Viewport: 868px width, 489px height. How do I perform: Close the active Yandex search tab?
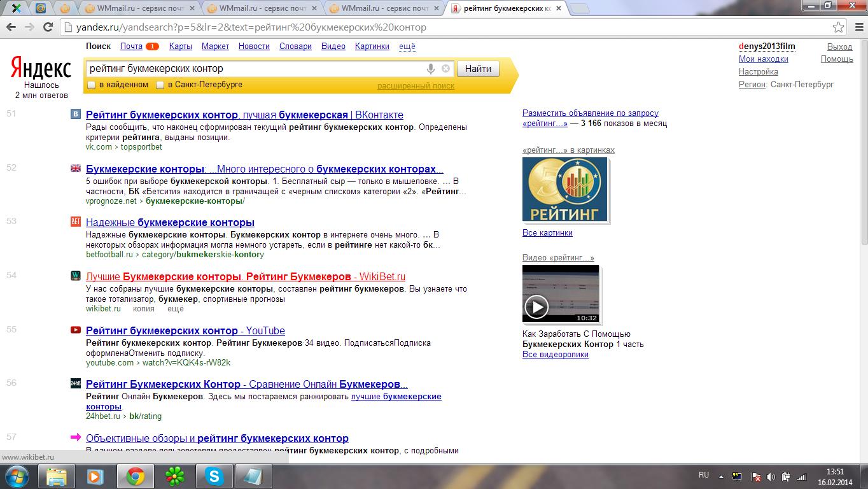pos(557,8)
